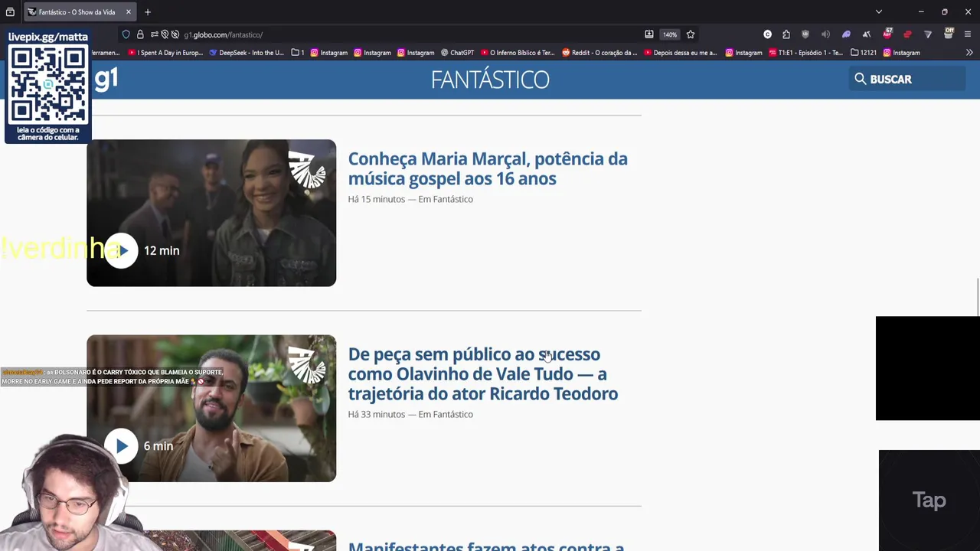Image resolution: width=980 pixels, height=551 pixels.
Task: Open the Ricardo Teodoro video thumbnail
Action: tap(211, 408)
